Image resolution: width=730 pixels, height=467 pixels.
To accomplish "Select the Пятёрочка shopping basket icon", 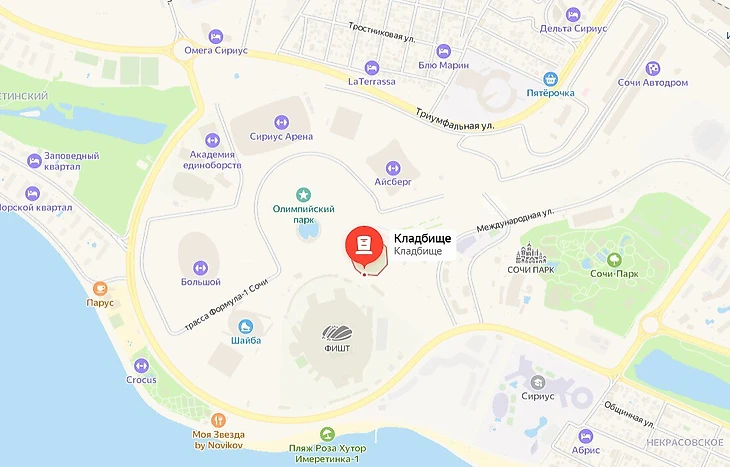I will tap(550, 79).
